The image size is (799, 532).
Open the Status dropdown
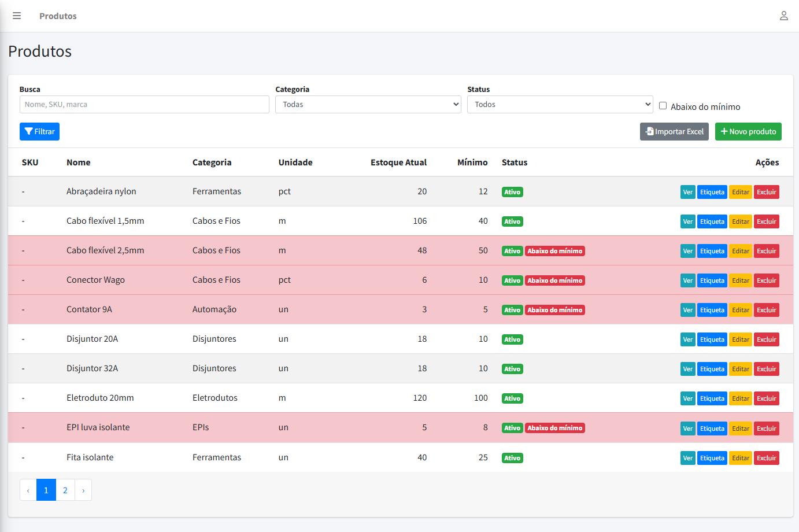point(560,105)
